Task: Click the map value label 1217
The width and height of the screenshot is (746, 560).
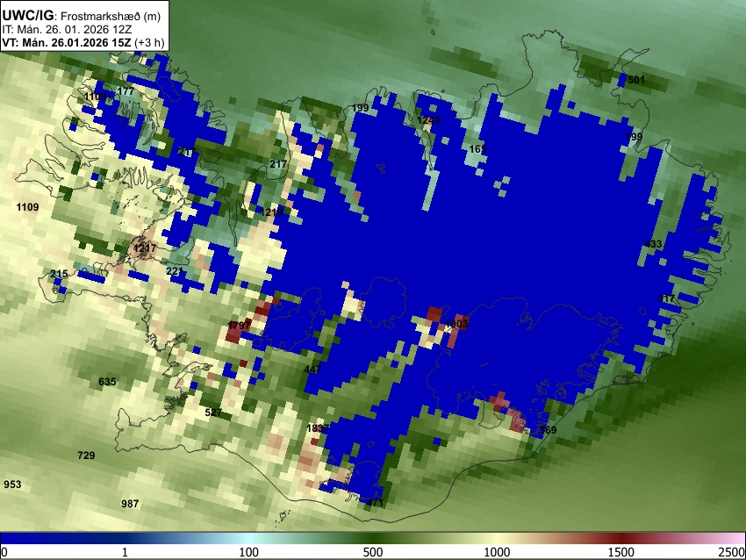Action: tap(145, 248)
